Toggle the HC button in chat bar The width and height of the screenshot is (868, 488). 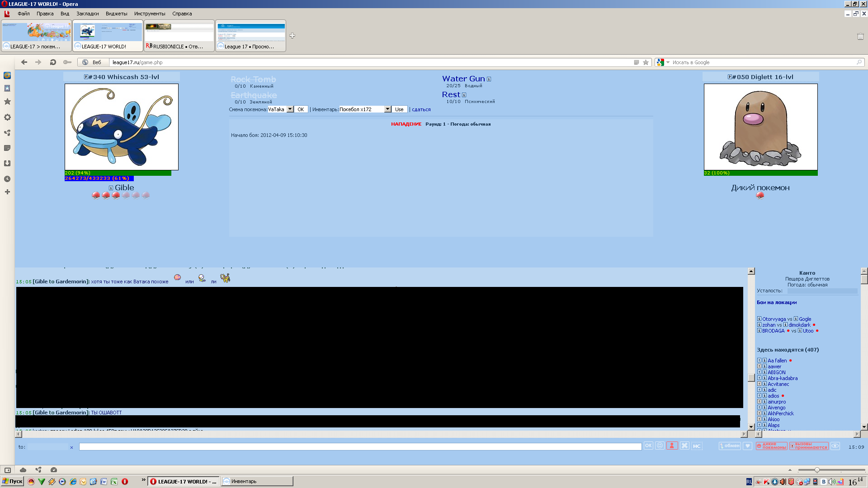coord(697,446)
